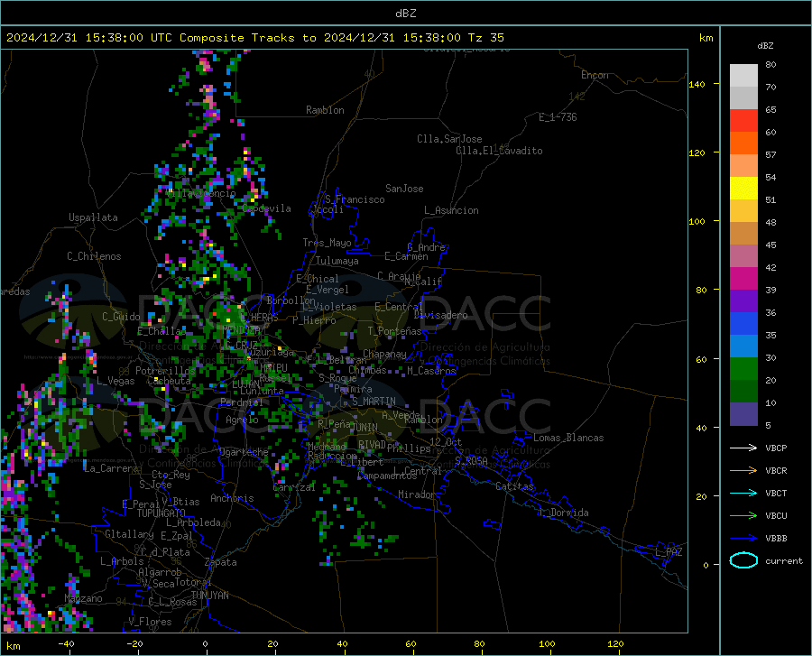The height and width of the screenshot is (656, 812).
Task: Click the E_1-736 place label
Action: pos(558,117)
